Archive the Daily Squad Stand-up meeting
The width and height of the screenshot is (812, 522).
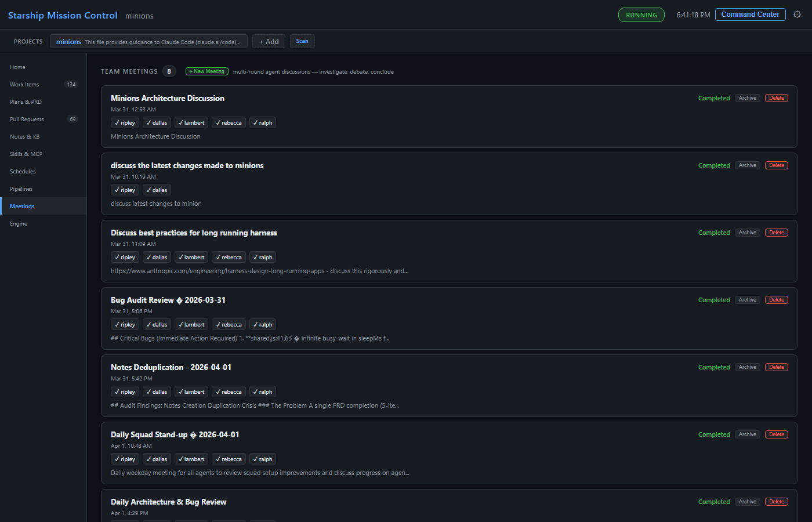click(748, 434)
